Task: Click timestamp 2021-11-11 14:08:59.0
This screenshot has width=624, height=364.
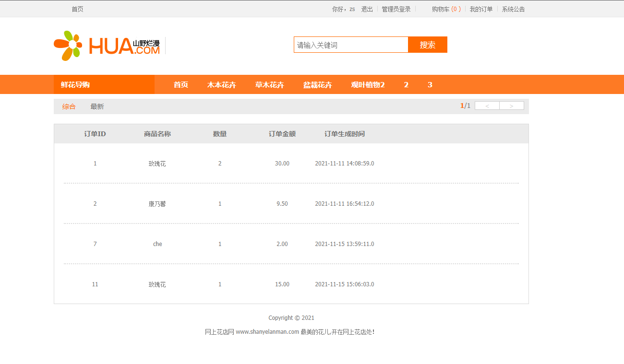Action: point(345,164)
